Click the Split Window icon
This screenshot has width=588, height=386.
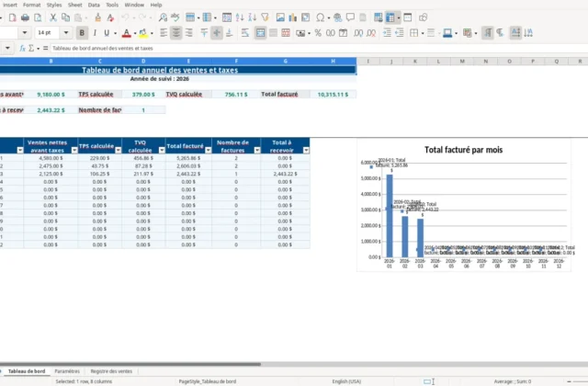coord(408,17)
